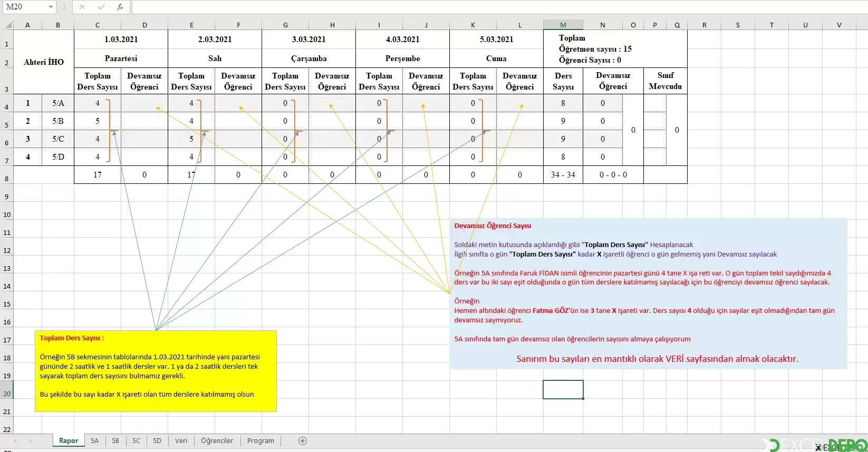The width and height of the screenshot is (868, 452).
Task: Select column C header
Action: (98, 25)
